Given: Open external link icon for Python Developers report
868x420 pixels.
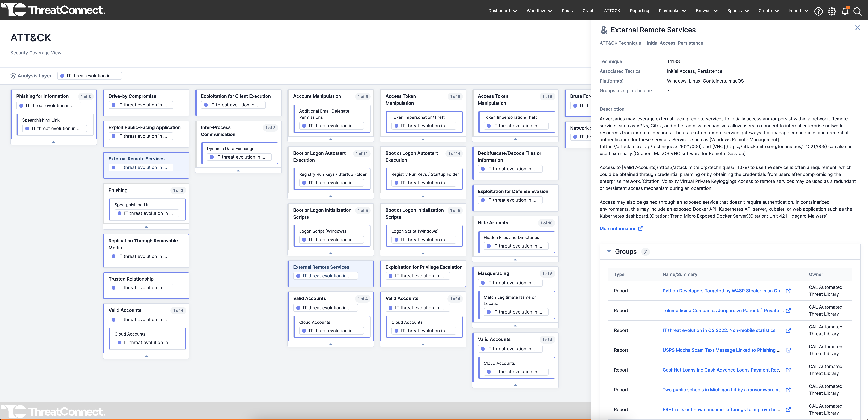Looking at the screenshot, I should point(788,291).
